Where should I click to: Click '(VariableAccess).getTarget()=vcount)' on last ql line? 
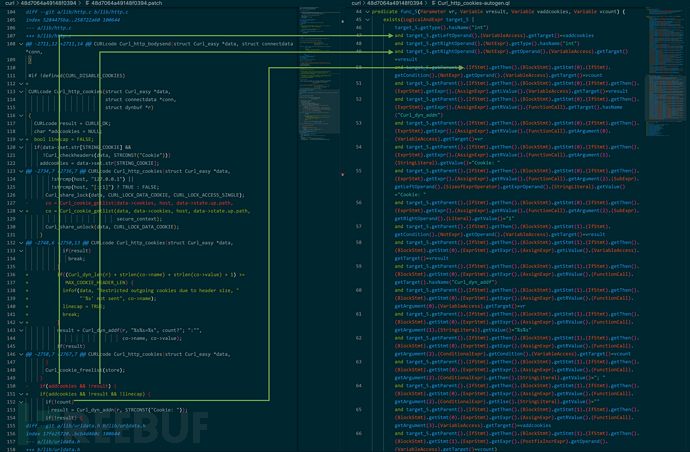[x=446, y=449]
